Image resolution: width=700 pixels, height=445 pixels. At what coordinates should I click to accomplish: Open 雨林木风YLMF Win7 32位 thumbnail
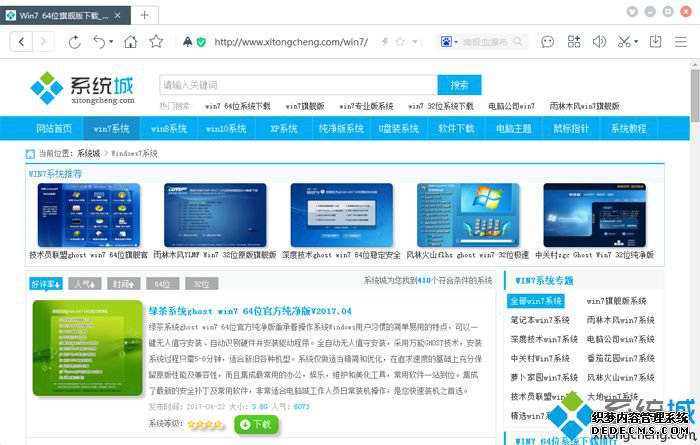[215, 215]
